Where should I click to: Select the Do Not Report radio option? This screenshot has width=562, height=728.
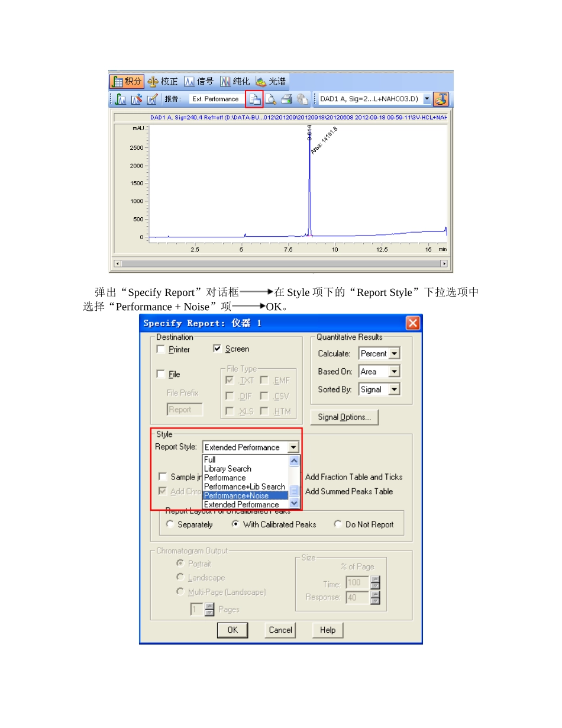click(x=338, y=524)
